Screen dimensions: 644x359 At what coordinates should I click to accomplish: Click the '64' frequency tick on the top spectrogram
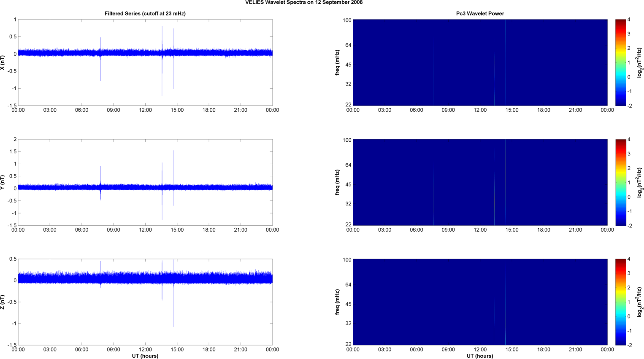coord(349,45)
